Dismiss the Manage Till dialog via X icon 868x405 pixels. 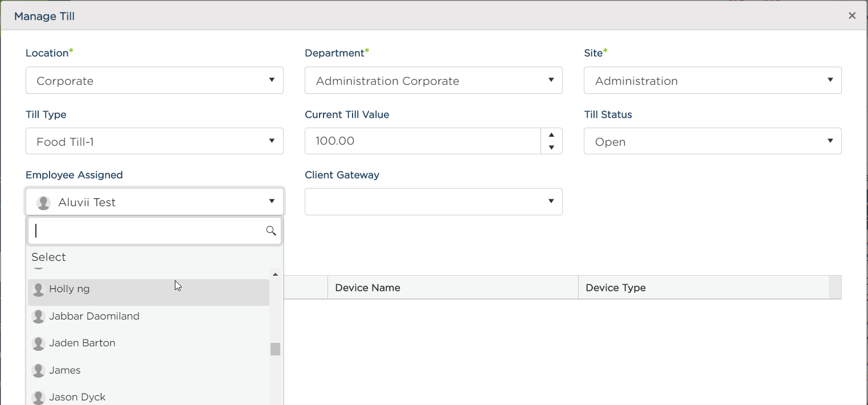tap(852, 15)
